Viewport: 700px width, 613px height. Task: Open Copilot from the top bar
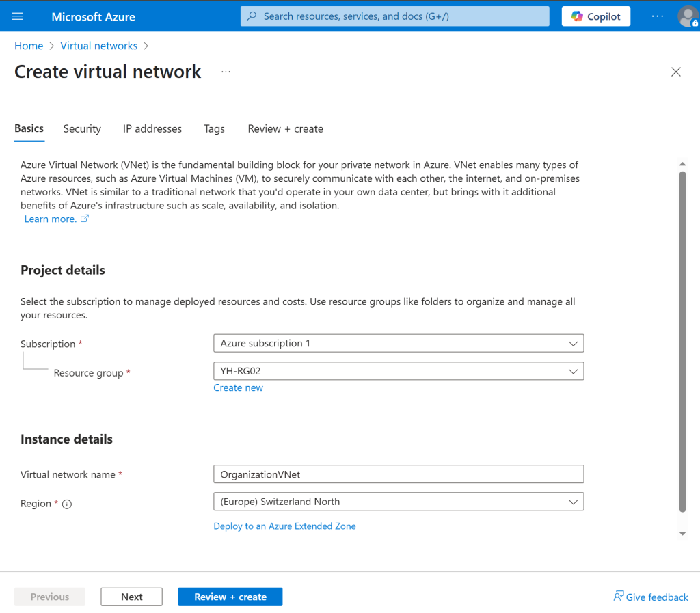(595, 16)
